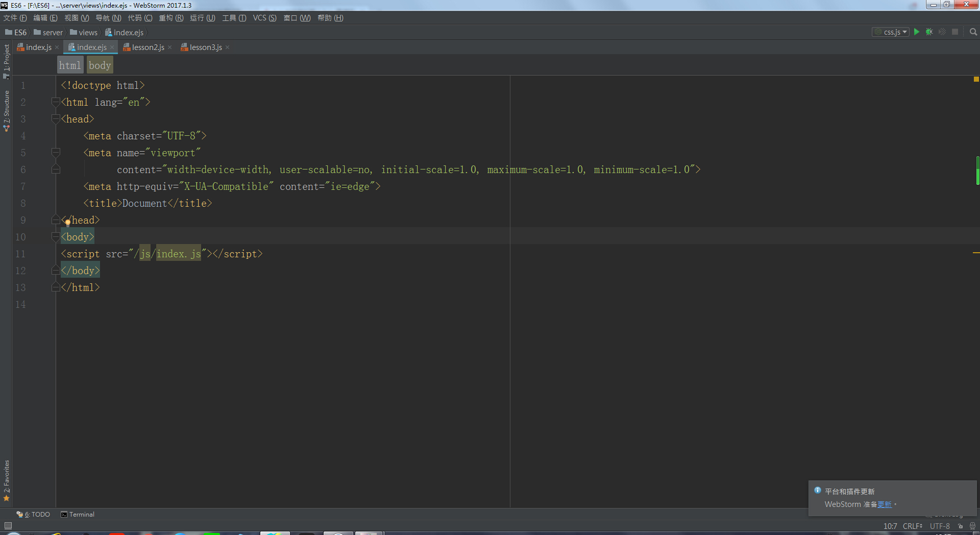Collapse the head tag fold on line 3
The width and height of the screenshot is (980, 535).
[56, 119]
